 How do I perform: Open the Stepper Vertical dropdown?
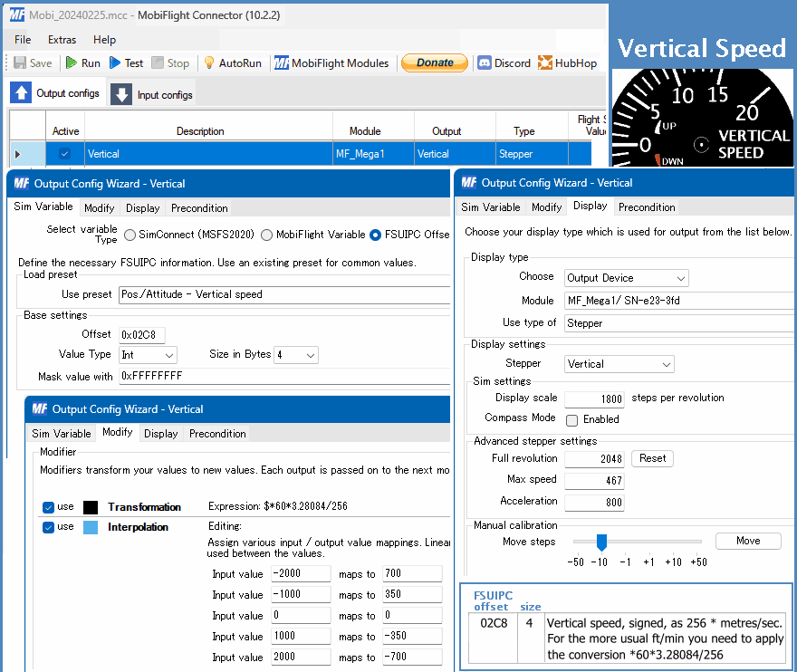click(x=619, y=364)
